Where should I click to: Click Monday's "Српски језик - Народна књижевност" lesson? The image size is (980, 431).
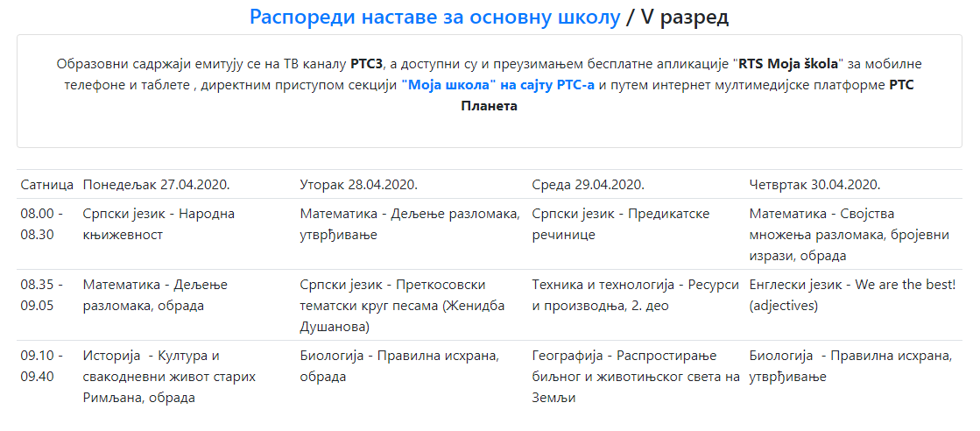(x=159, y=224)
